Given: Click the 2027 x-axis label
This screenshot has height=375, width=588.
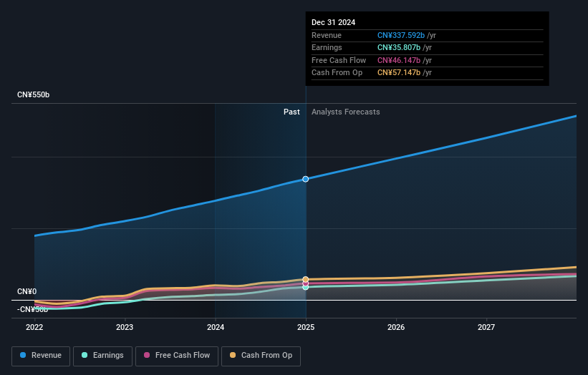Looking at the screenshot, I should pyautogui.click(x=486, y=327).
